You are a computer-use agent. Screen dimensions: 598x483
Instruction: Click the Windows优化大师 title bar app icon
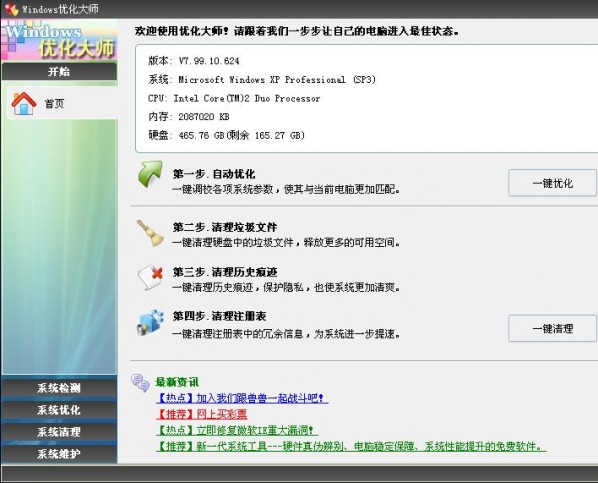pos(11,9)
